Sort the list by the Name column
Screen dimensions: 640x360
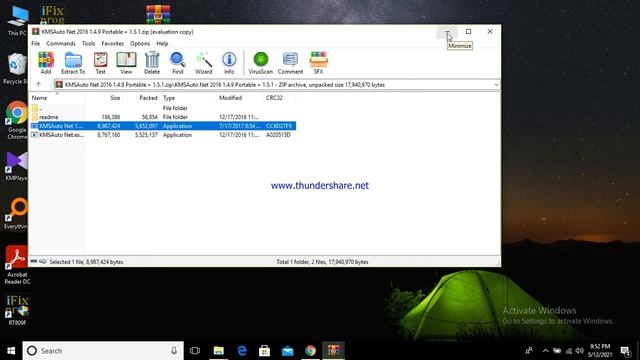tap(57, 98)
